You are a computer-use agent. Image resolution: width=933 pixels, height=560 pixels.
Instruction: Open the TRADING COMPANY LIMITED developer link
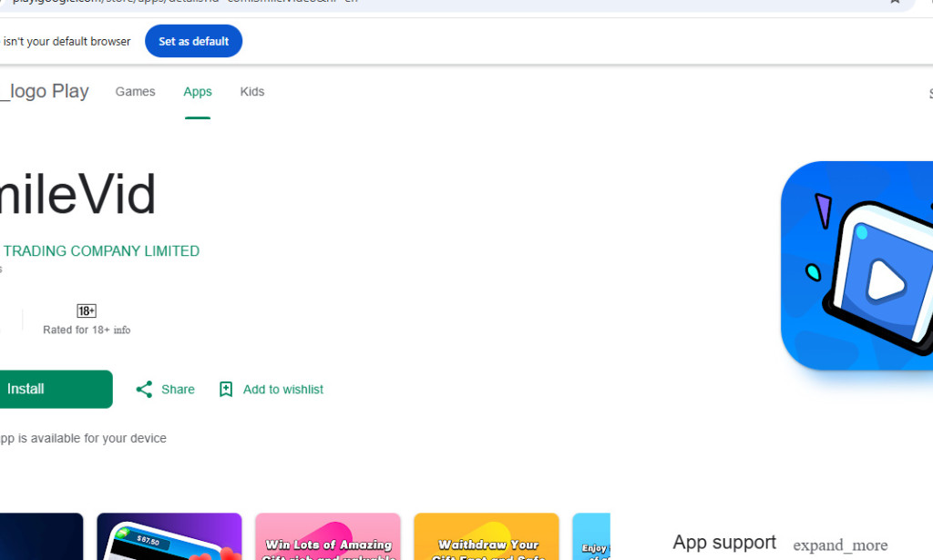pyautogui.click(x=100, y=251)
